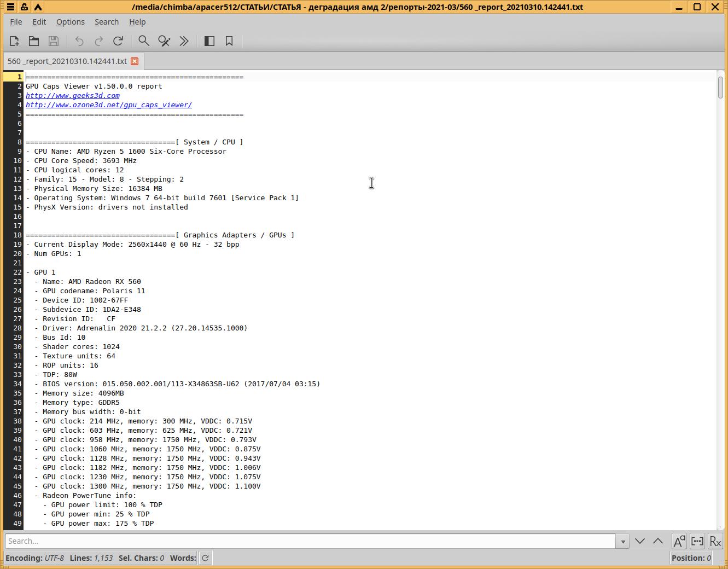
Task: Follow the http://www.geeks3d.com link
Action: tap(73, 96)
